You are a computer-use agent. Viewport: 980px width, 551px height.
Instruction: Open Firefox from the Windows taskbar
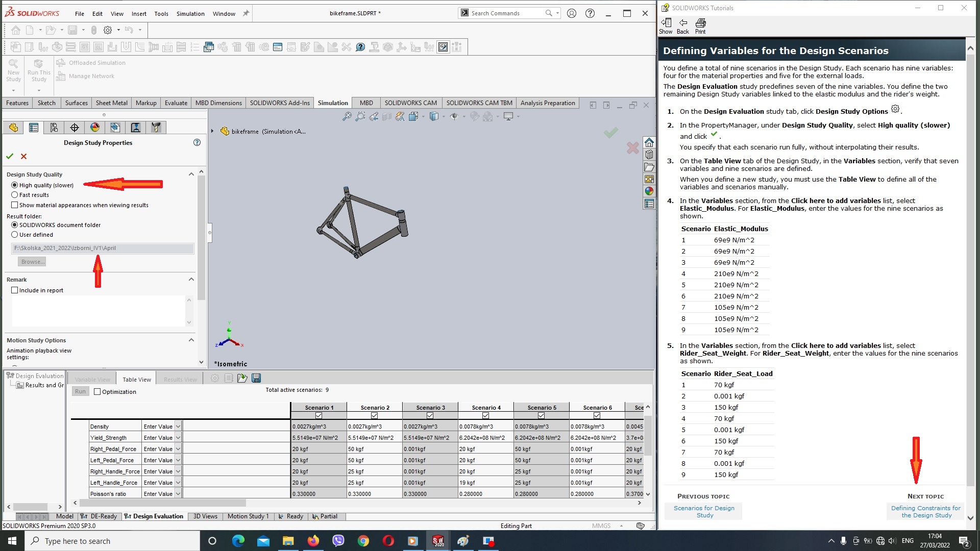click(313, 541)
